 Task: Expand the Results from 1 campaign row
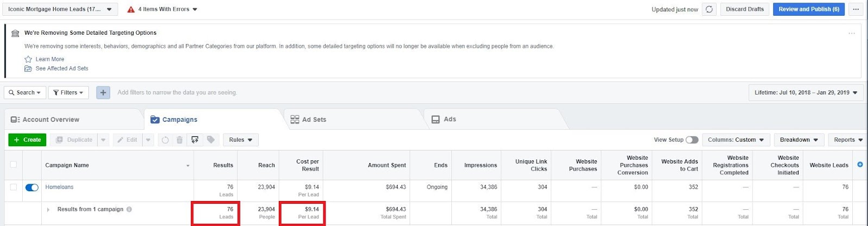[48, 209]
